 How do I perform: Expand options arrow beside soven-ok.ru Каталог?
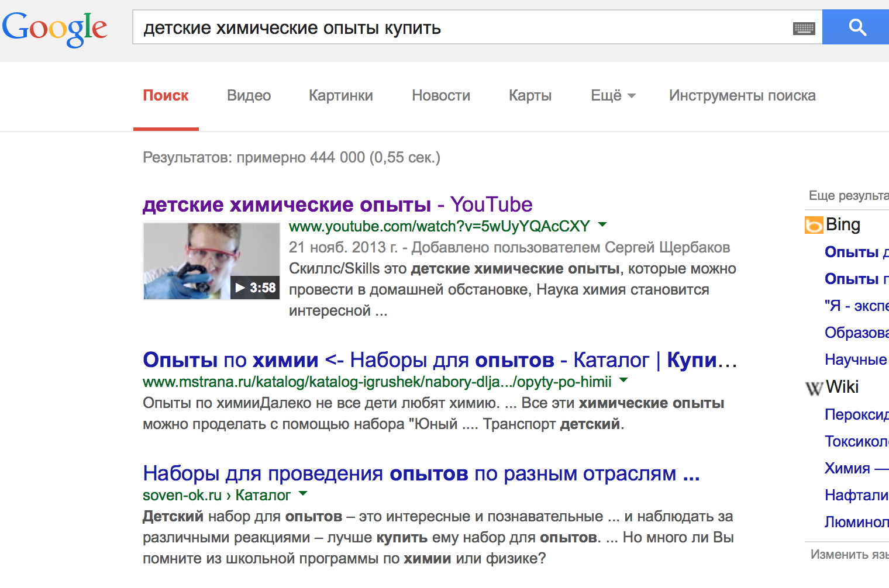click(302, 493)
